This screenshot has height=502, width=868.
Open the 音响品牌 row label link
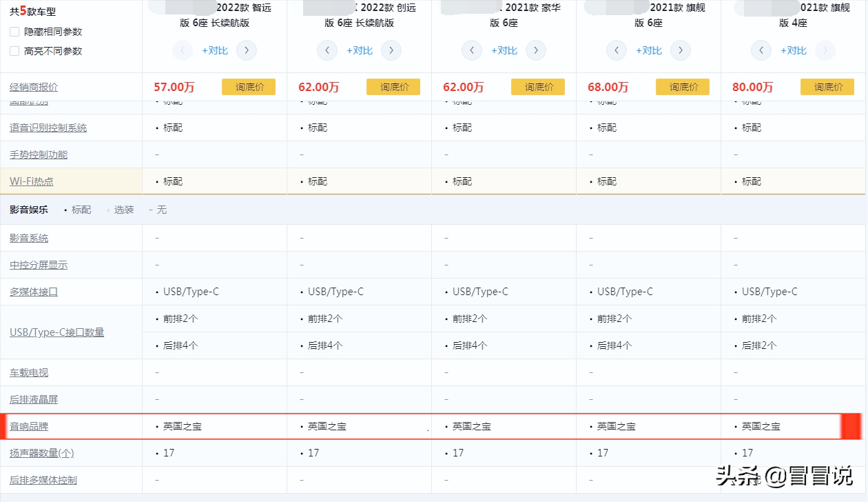(x=29, y=426)
